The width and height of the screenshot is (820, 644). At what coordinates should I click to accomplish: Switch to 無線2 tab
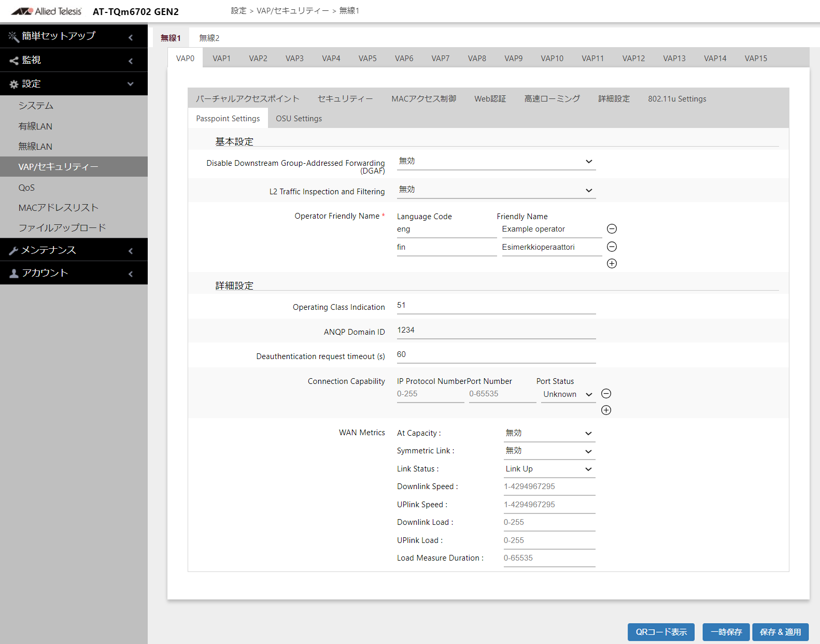point(209,38)
